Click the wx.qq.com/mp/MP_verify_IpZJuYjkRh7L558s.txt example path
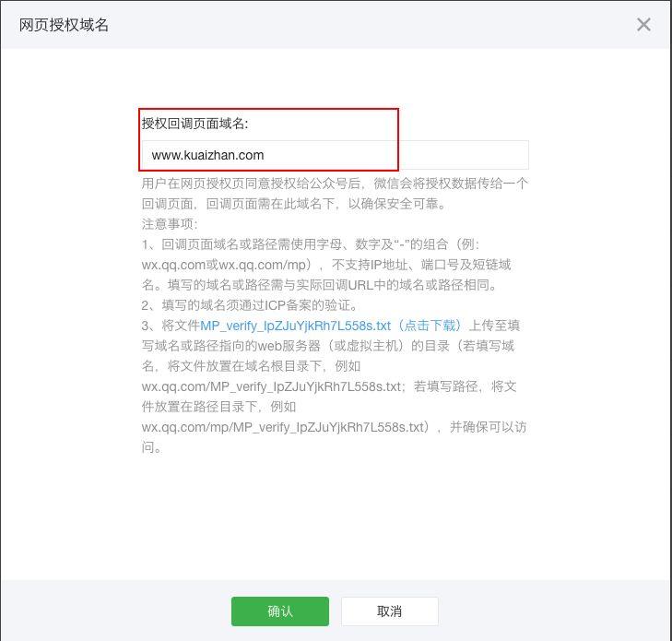 pos(284,427)
